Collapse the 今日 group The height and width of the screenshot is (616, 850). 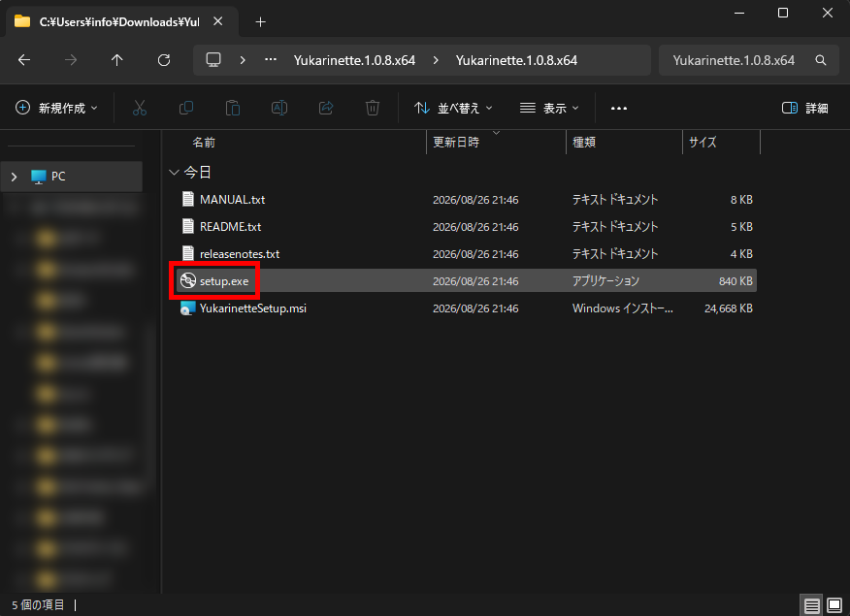[x=174, y=173]
